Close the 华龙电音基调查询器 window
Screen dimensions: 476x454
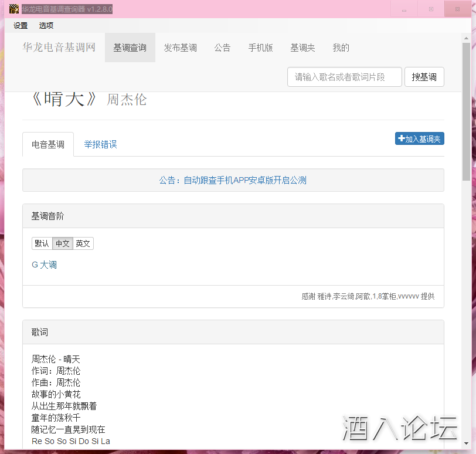point(457,9)
